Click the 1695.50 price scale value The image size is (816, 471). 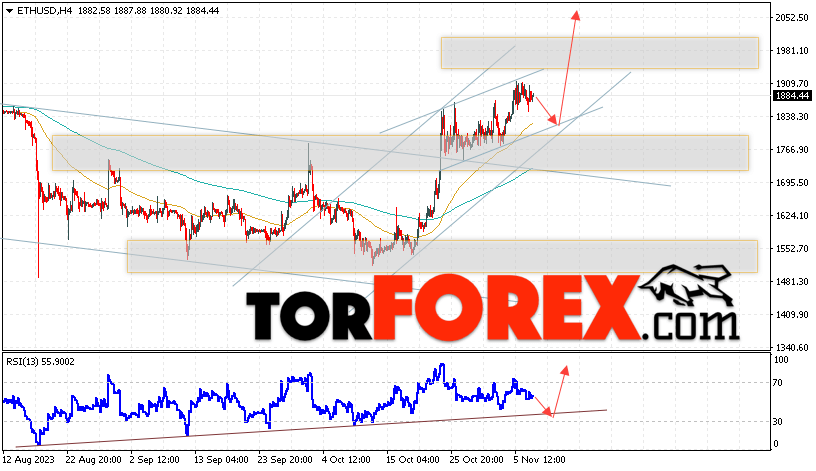[792, 183]
